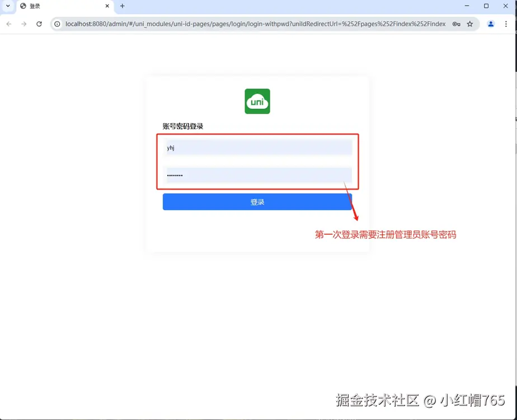Maximize the browser window
517x420 pixels.
(x=486, y=6)
